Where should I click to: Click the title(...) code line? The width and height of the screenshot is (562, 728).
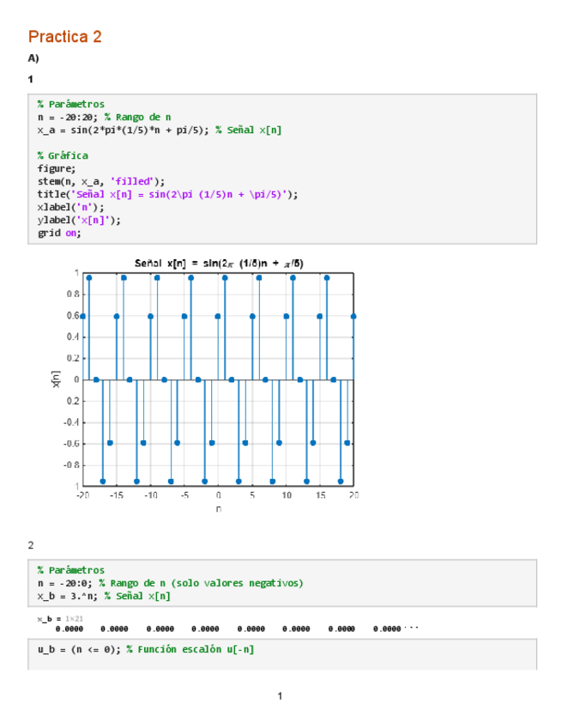(167, 194)
